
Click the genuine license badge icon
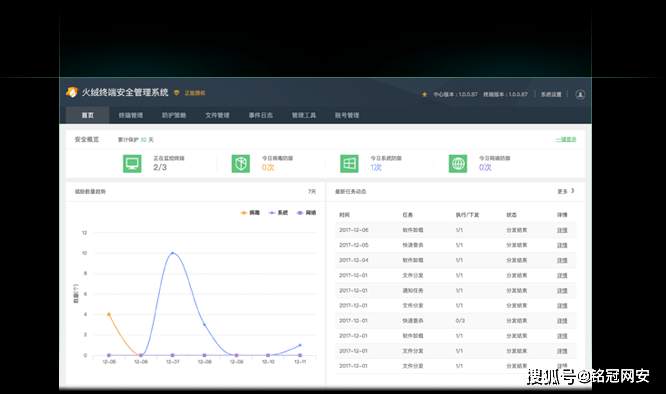tap(177, 93)
